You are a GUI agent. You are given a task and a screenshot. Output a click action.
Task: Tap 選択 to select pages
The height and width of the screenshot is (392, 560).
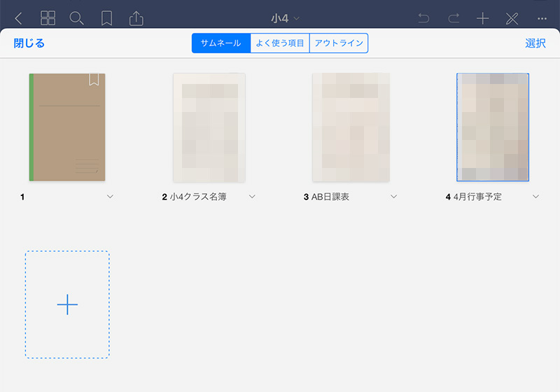coord(535,43)
